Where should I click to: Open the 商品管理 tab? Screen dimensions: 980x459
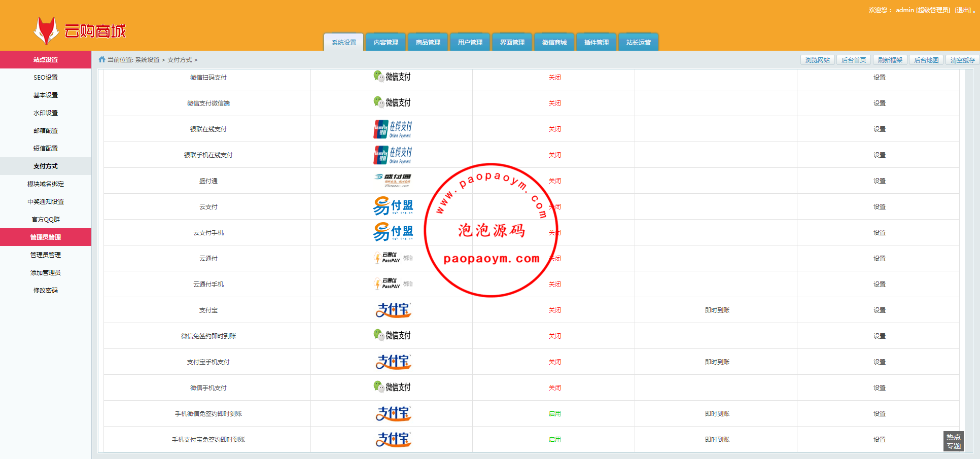coord(428,43)
